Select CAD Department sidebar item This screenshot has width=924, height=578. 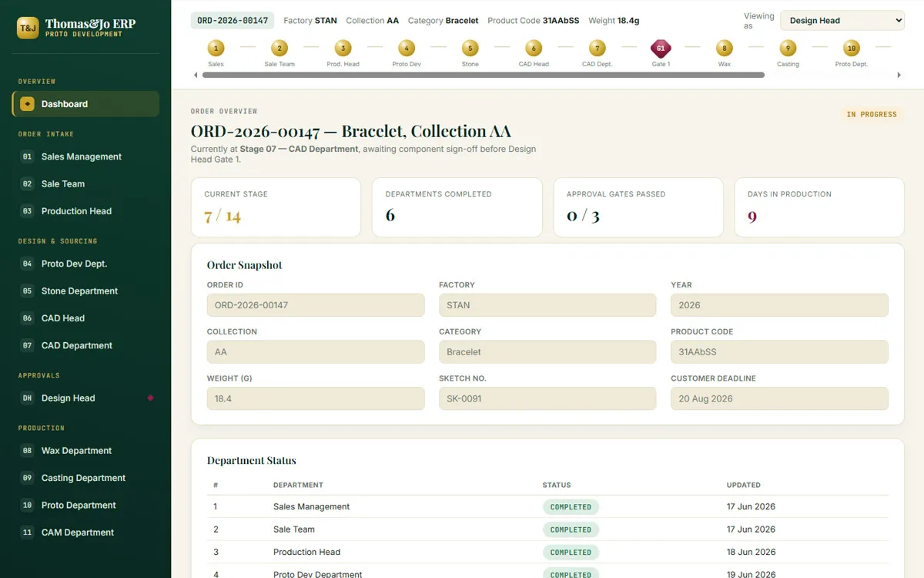tap(85, 345)
